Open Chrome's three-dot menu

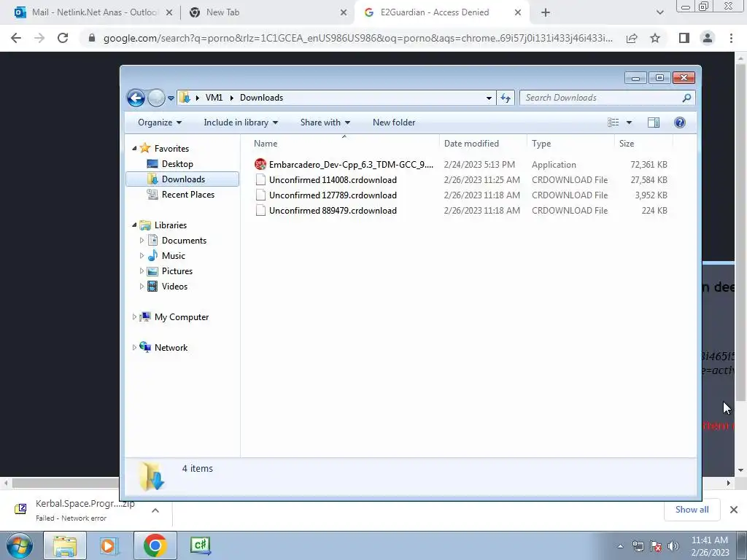click(731, 38)
